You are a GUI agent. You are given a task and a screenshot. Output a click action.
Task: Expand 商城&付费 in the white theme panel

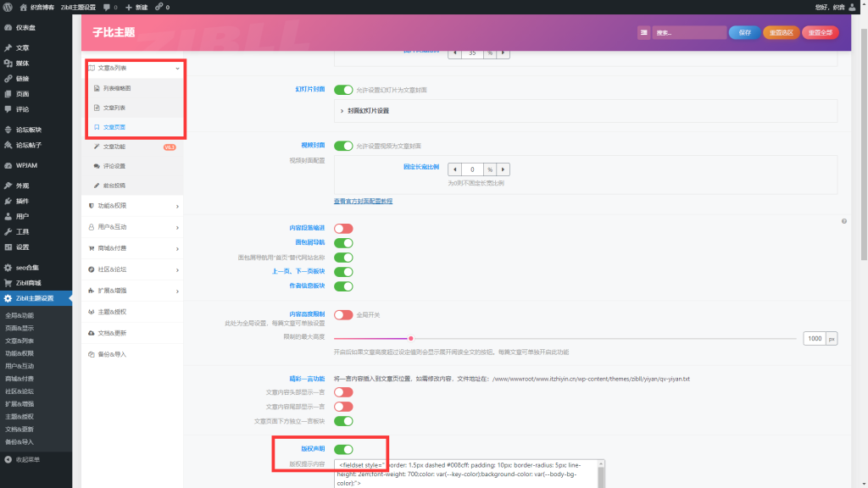[x=133, y=248]
